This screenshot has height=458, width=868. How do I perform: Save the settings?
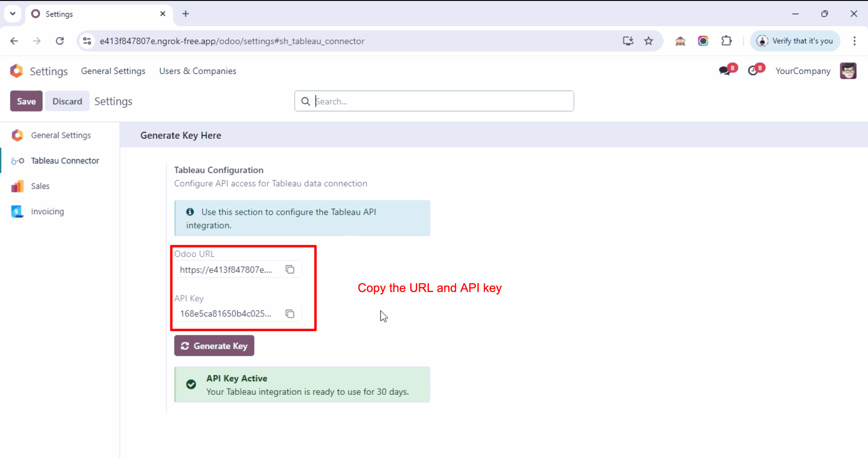point(26,101)
